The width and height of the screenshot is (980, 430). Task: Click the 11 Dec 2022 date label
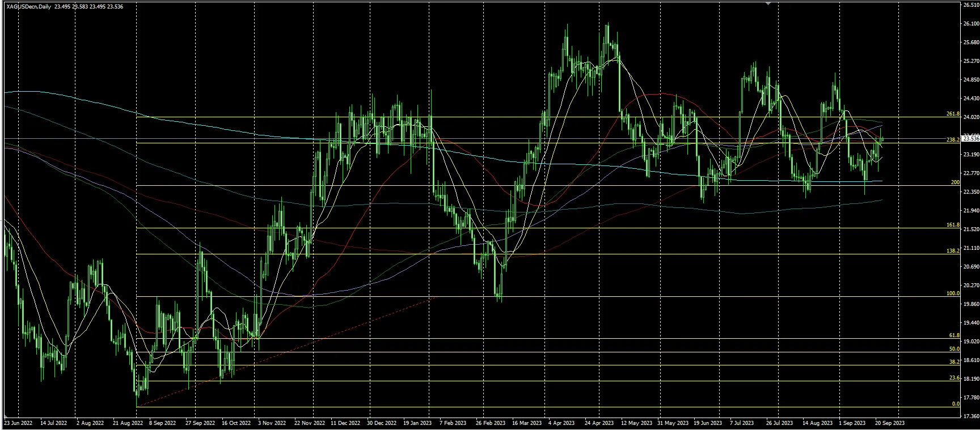346,423
